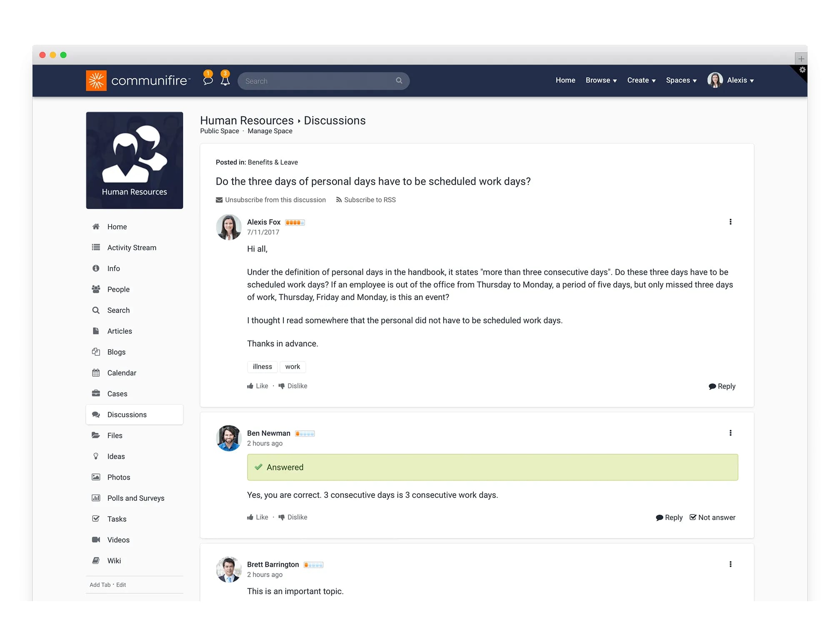
Task: Dislike Ben Newman's answer
Action: point(293,517)
